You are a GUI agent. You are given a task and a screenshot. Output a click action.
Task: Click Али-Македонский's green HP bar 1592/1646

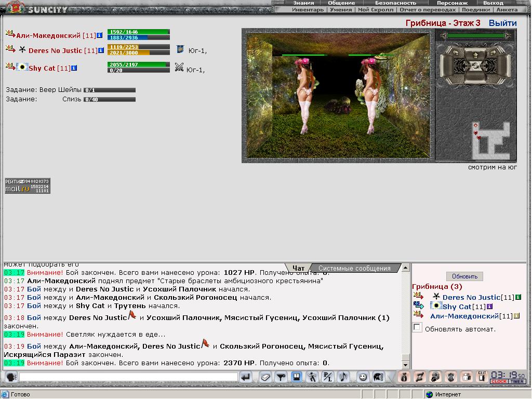point(138,32)
